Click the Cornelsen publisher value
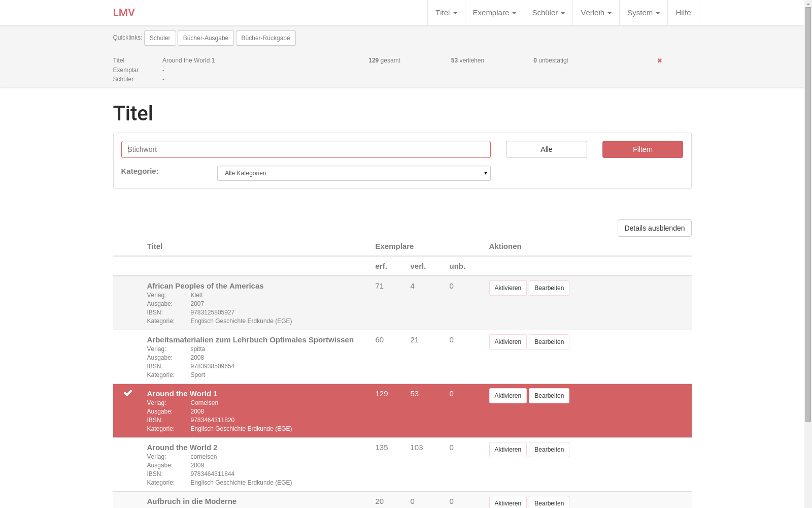The width and height of the screenshot is (812, 508). [205, 403]
